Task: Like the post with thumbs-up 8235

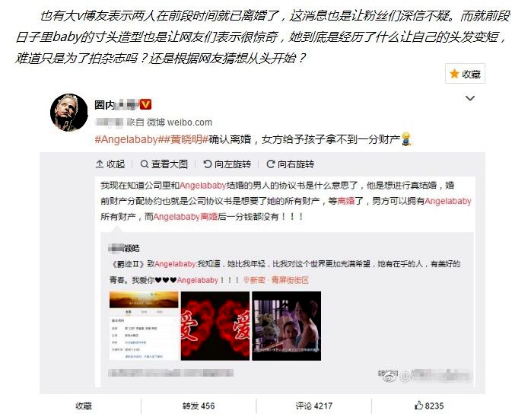Action: [x=429, y=406]
